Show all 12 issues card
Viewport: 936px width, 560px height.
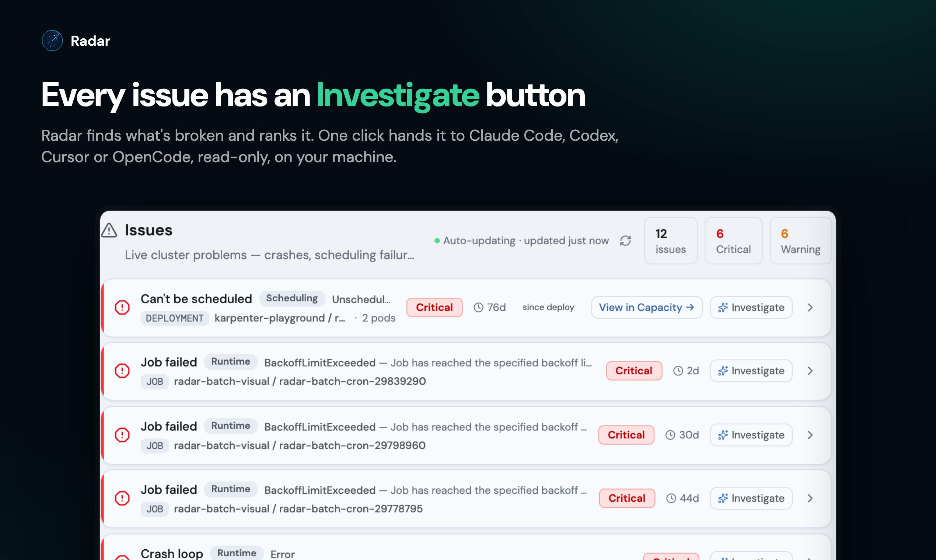point(671,241)
